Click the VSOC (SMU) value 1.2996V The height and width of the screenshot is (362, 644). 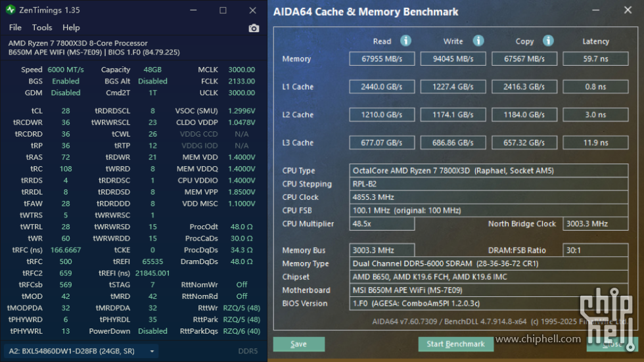242,111
